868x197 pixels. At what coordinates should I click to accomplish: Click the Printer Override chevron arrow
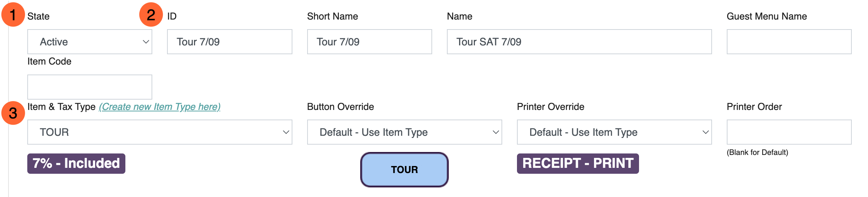pyautogui.click(x=706, y=132)
